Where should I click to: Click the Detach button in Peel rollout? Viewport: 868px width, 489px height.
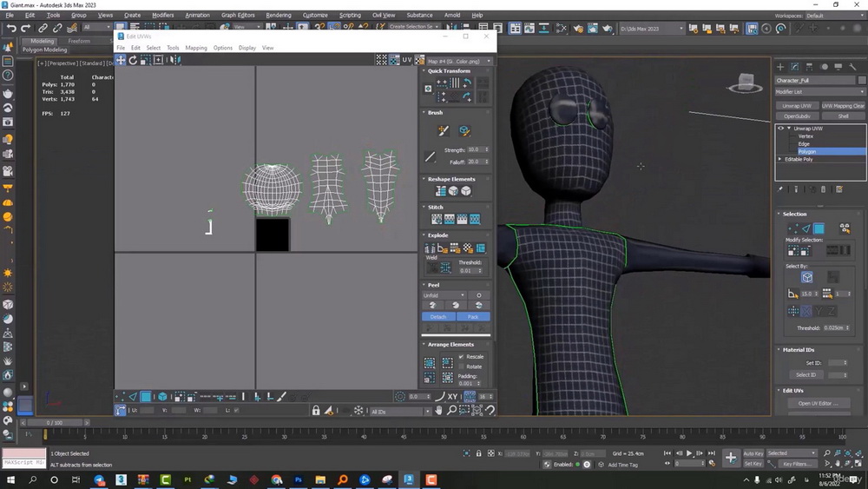point(438,317)
